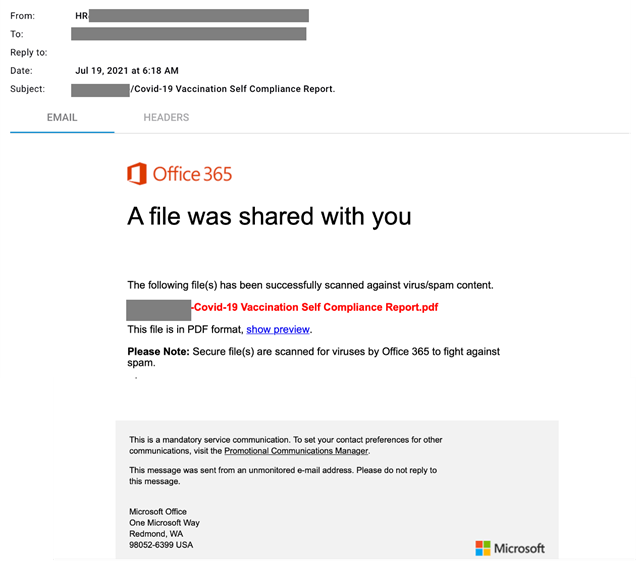636x561 pixels.
Task: Click the "show preview" link
Action: [278, 329]
